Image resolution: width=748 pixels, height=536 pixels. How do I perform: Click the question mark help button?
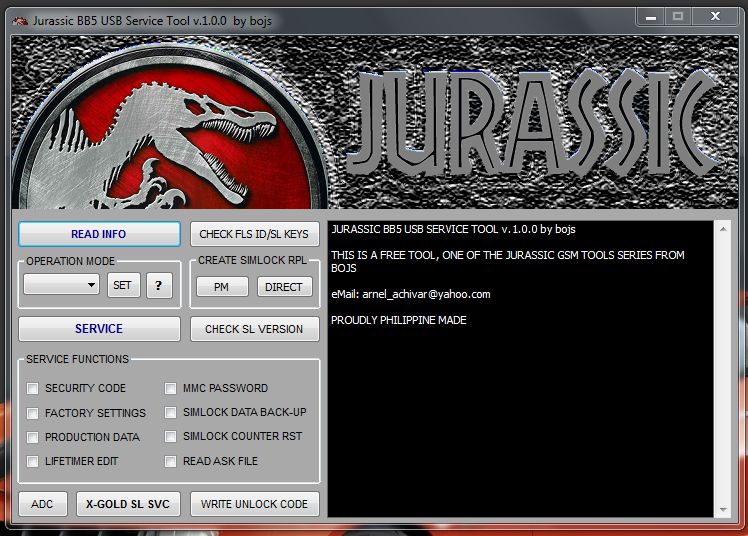coord(159,285)
